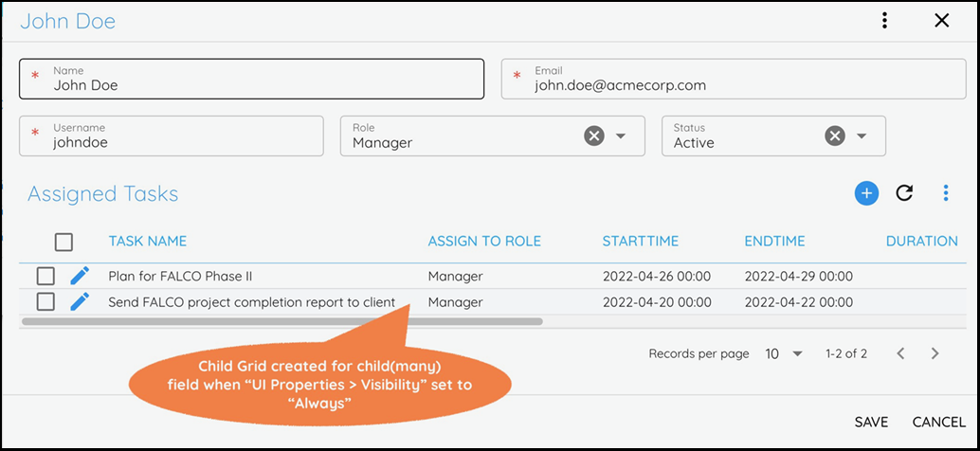The height and width of the screenshot is (451, 980).
Task: Go to previous page of tasks
Action: [900, 353]
